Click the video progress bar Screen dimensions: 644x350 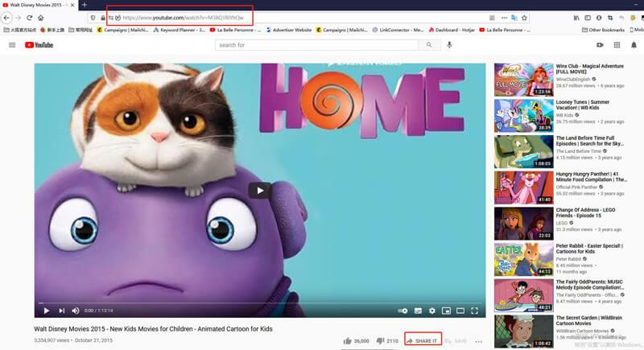click(x=259, y=303)
